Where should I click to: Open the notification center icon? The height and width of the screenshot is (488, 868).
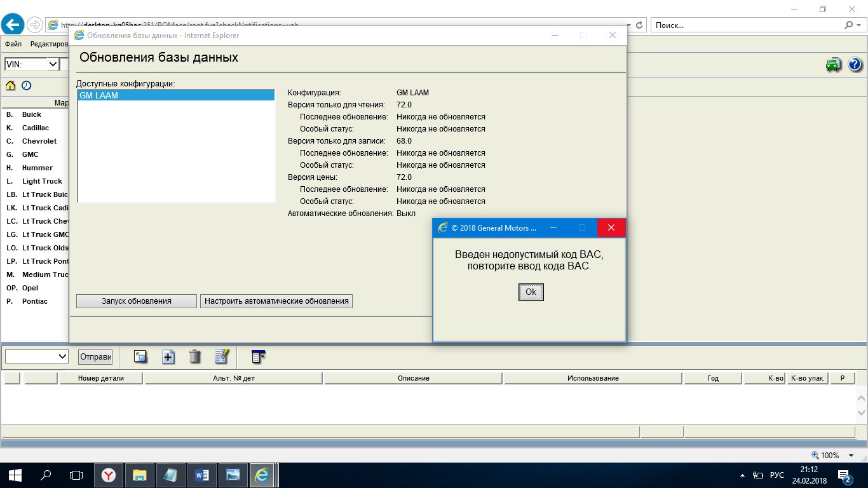click(x=845, y=475)
